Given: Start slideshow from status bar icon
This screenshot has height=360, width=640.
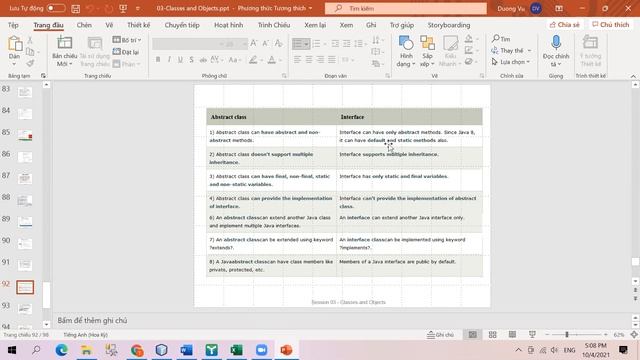Looking at the screenshot, I should click(x=532, y=335).
